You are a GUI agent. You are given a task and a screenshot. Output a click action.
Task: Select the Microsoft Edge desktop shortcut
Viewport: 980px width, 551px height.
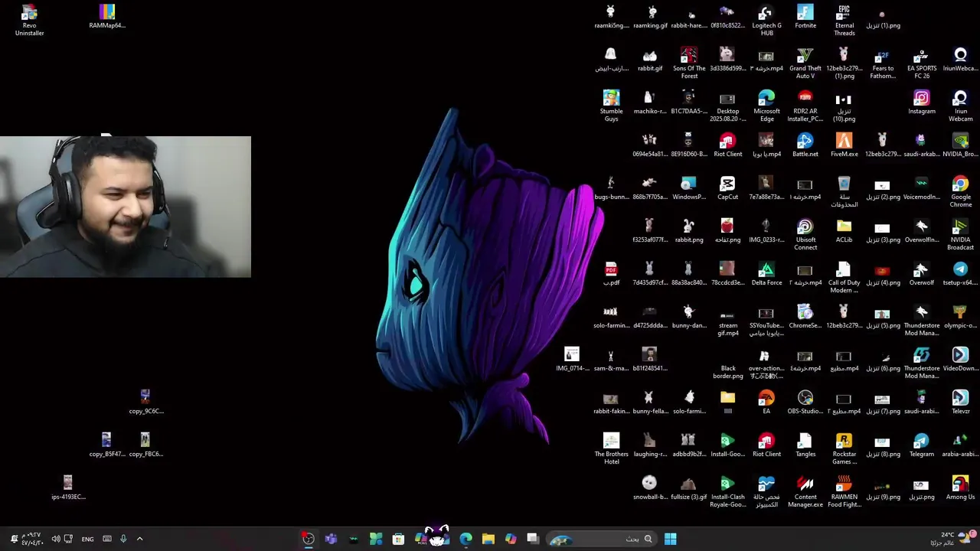click(x=766, y=106)
